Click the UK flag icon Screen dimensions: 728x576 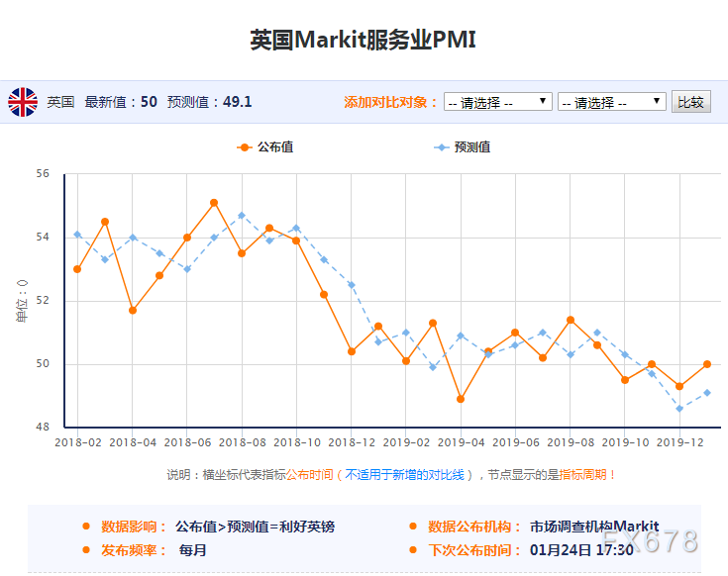23,102
